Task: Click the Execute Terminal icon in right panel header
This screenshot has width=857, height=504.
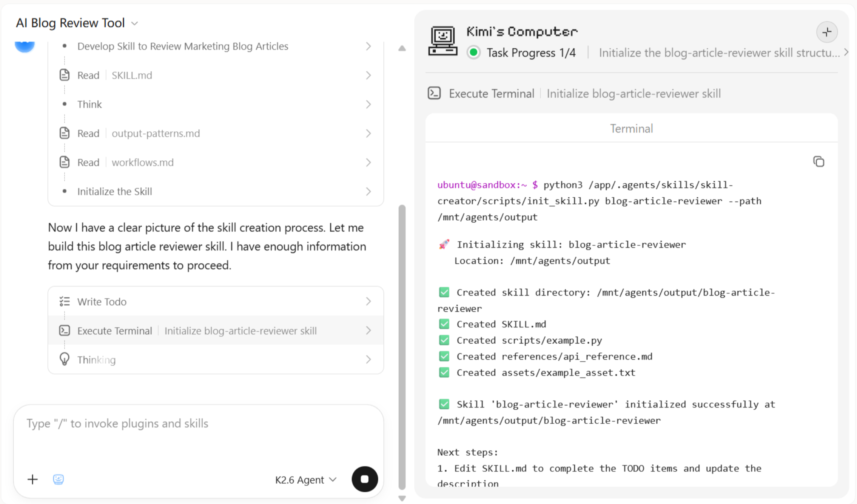Action: pyautogui.click(x=434, y=93)
